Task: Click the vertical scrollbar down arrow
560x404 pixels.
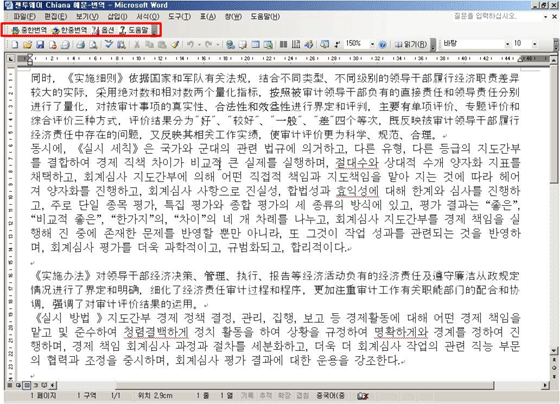Action: coord(554,351)
